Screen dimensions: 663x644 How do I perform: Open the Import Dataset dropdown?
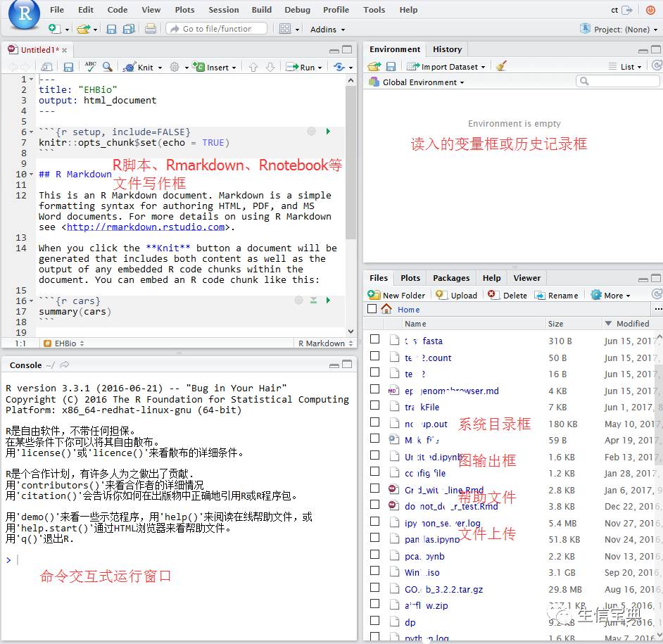[x=446, y=67]
